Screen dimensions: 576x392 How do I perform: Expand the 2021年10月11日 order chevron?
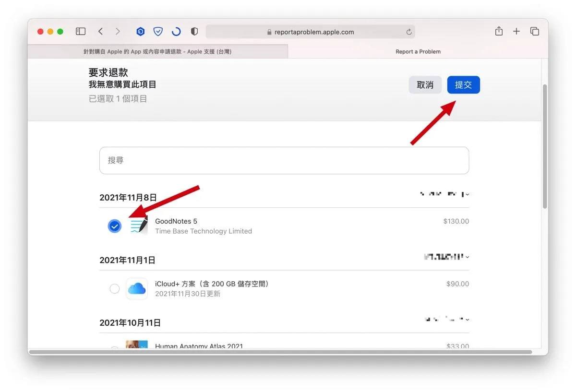pyautogui.click(x=468, y=320)
